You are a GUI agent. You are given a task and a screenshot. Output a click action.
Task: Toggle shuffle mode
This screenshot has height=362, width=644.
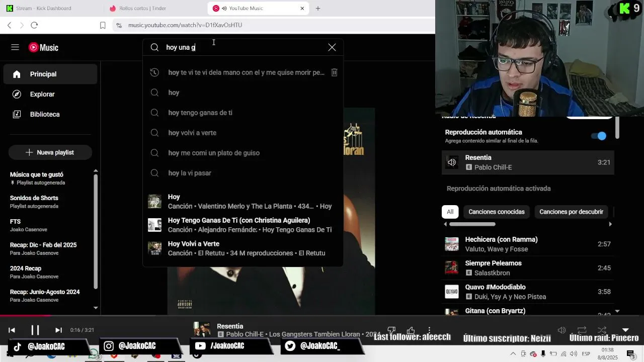click(602, 330)
